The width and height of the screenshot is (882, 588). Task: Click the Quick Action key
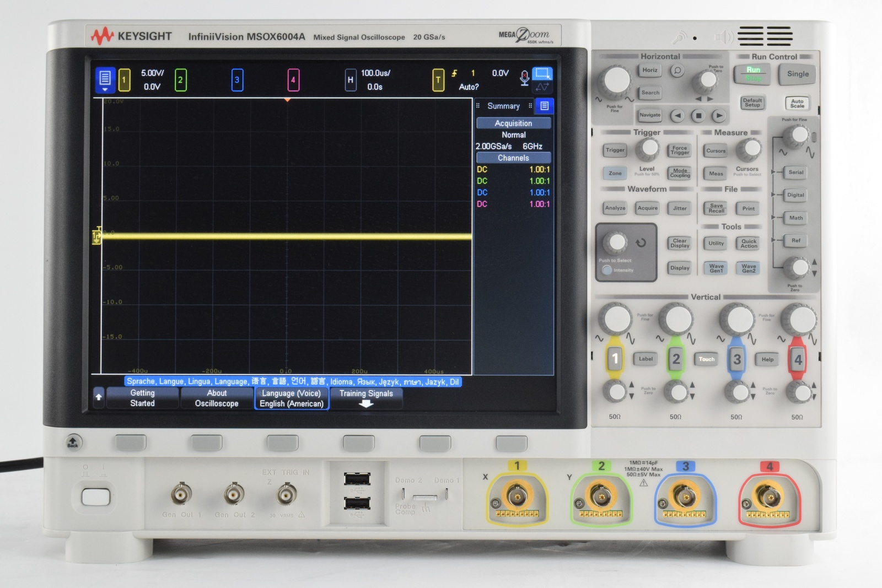click(x=749, y=244)
